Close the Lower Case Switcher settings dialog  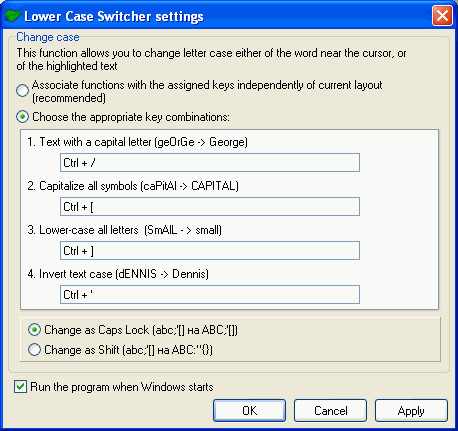pos(442,16)
